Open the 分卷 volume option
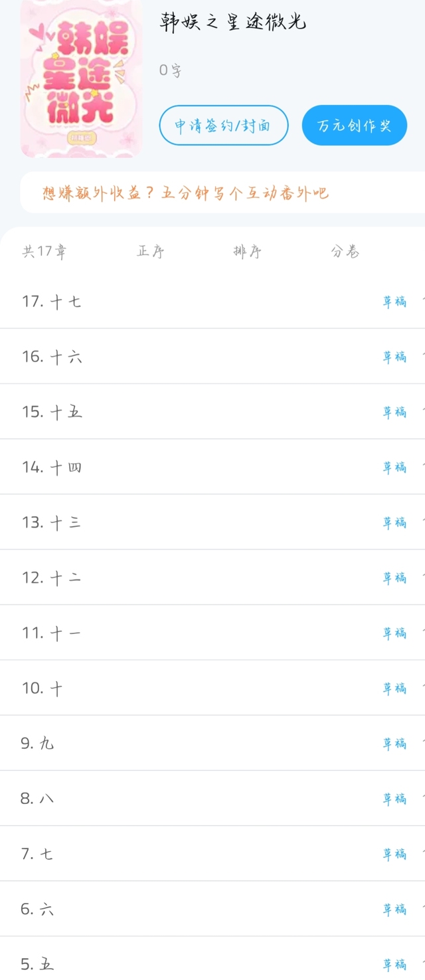This screenshot has width=425, height=980. 345,252
